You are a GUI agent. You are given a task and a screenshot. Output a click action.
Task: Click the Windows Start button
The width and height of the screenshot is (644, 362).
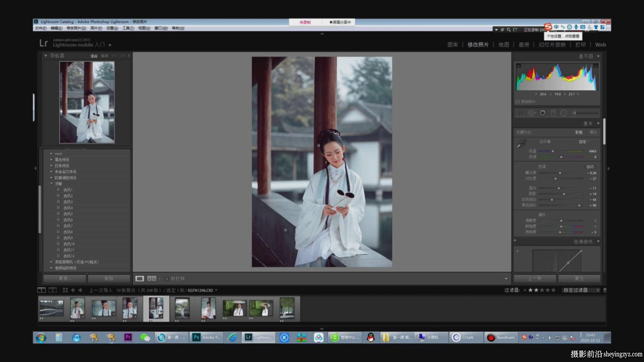tap(41, 338)
